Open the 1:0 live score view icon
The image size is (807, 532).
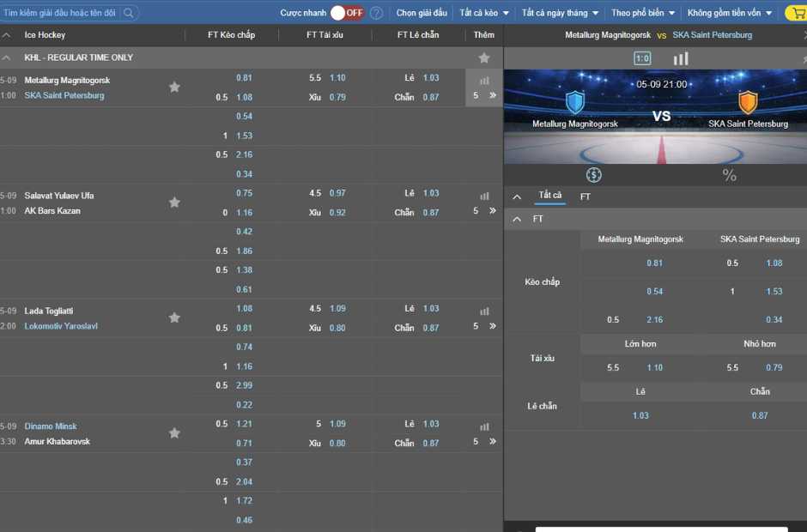(642, 58)
